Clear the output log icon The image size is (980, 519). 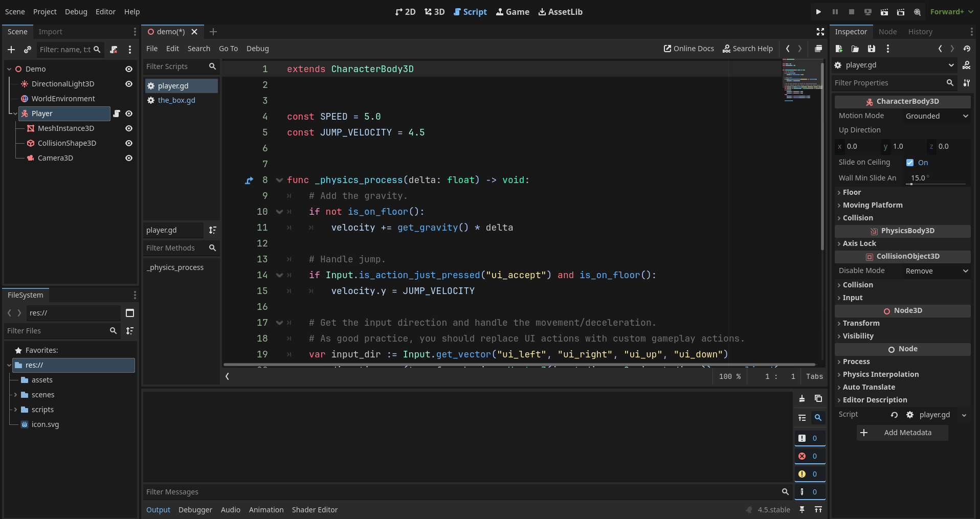coord(802,399)
